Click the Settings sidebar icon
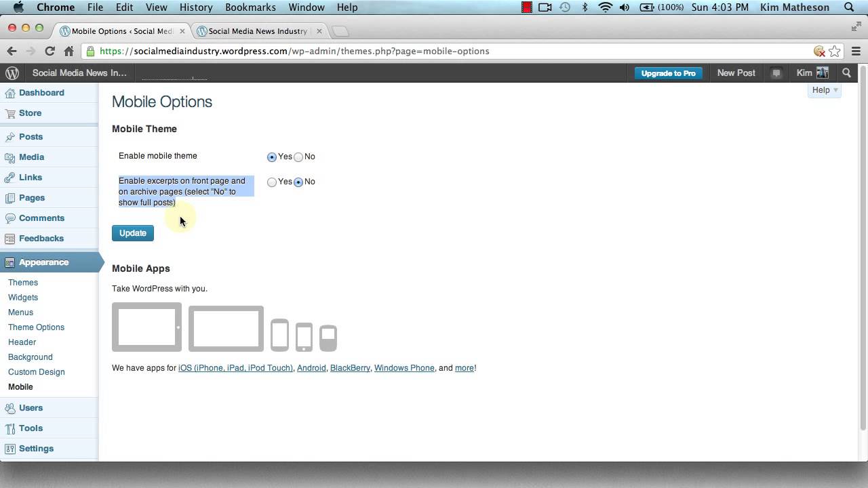The image size is (868, 488). (x=10, y=449)
